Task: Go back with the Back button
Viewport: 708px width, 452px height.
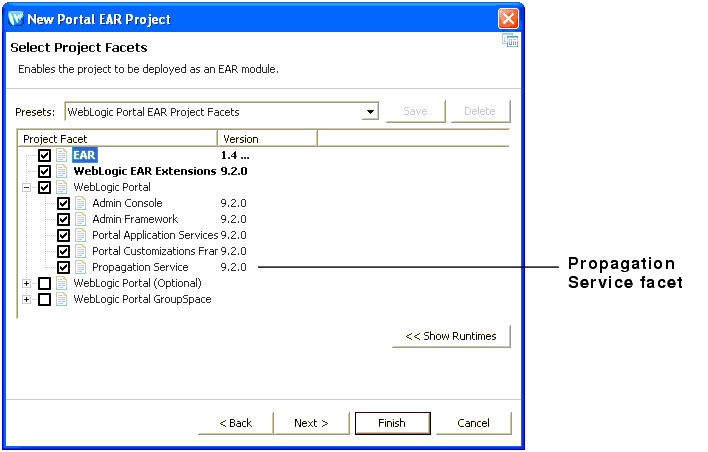Action: [235, 423]
